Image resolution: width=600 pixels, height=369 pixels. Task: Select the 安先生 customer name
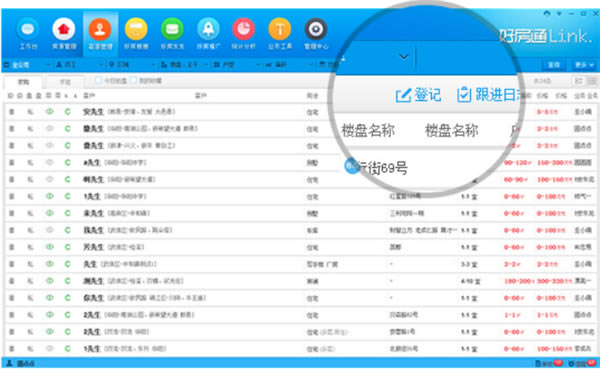(93, 112)
